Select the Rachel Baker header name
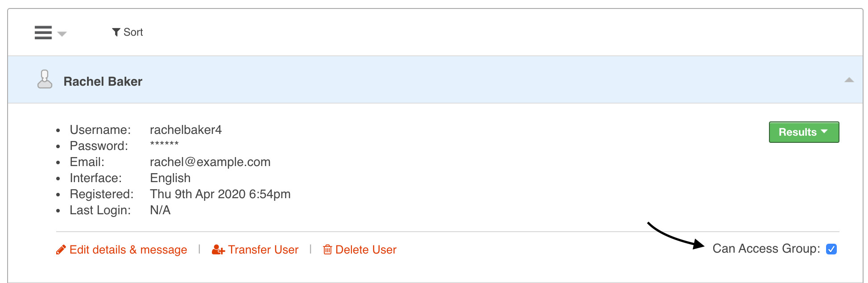This screenshot has width=868, height=283. [x=103, y=81]
